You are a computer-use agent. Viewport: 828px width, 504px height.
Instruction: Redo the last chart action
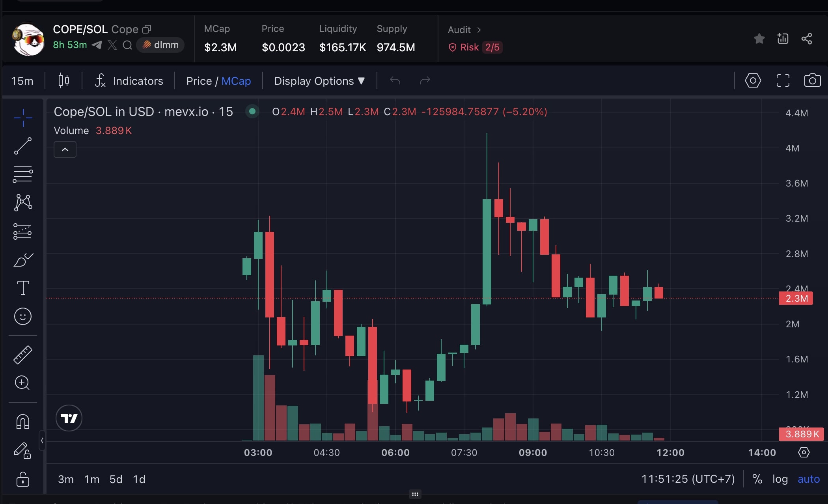(425, 80)
